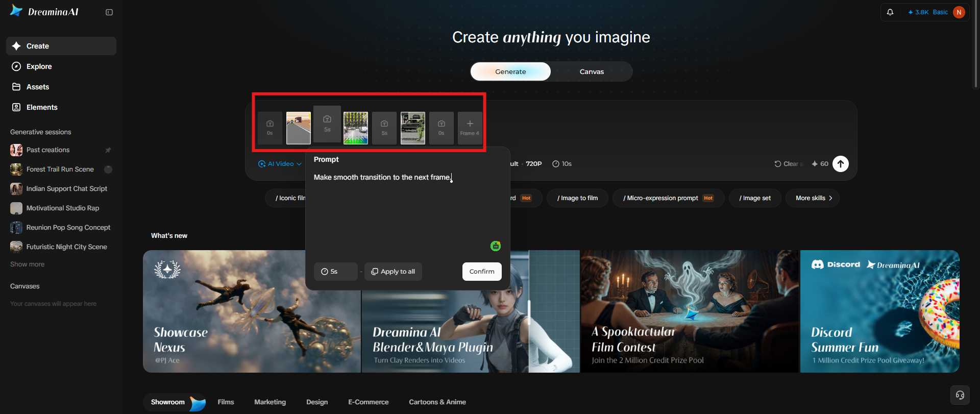Pin the Past creations session
This screenshot has height=414, width=980.
coord(108,150)
